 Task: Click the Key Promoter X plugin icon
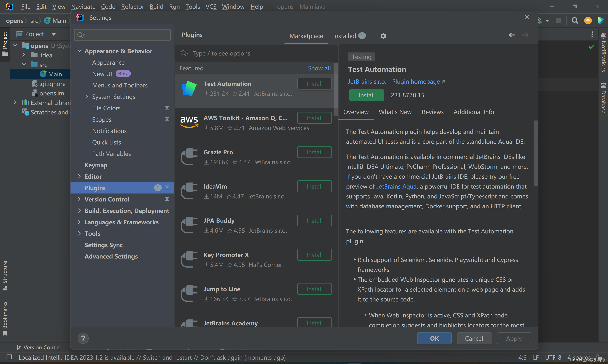click(189, 259)
